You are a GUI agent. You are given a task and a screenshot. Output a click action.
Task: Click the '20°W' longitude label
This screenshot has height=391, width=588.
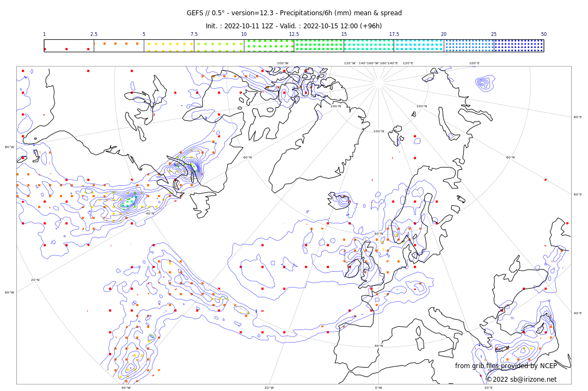269,388
